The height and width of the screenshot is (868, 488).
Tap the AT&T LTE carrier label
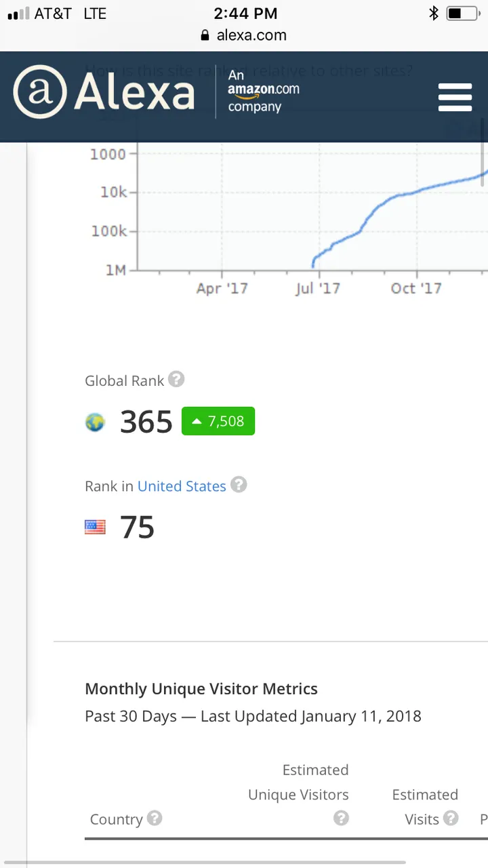(70, 14)
